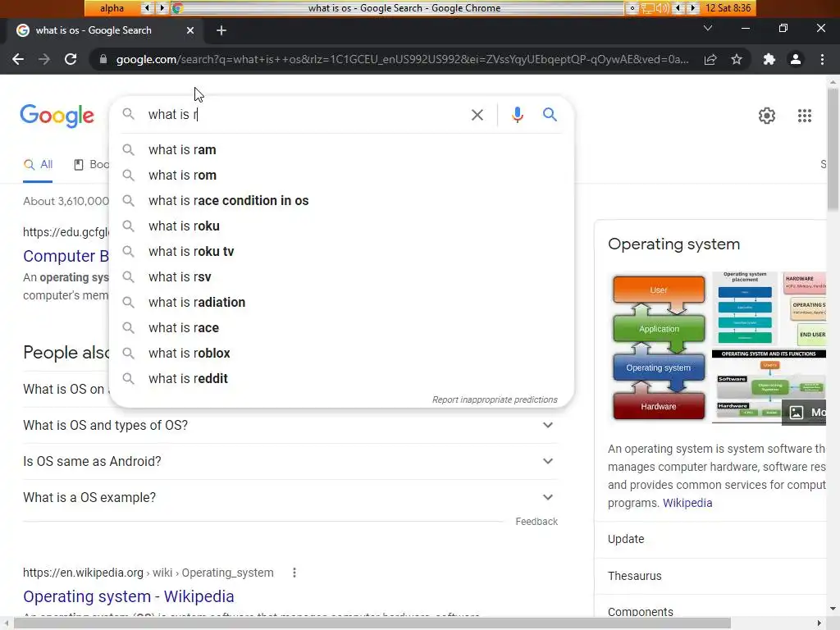Expand 'Is OS same as Android?'
This screenshot has height=630, width=840.
pyautogui.click(x=290, y=461)
